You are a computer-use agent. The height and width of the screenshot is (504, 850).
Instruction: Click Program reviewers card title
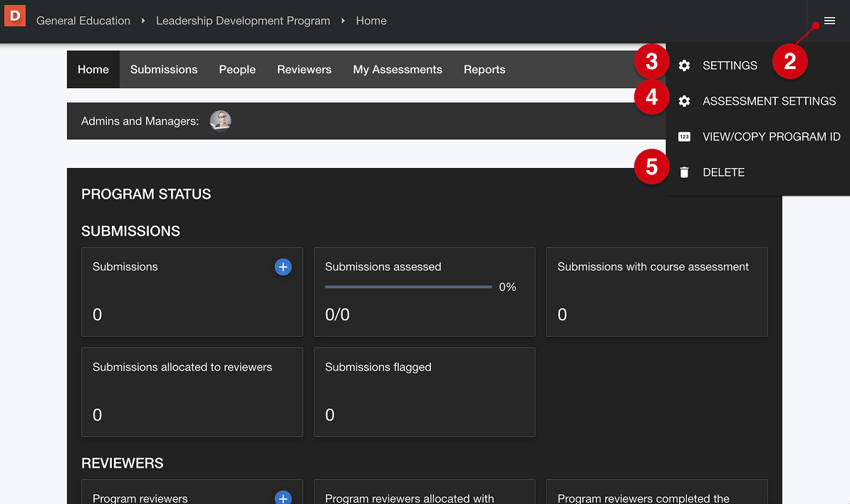click(140, 498)
